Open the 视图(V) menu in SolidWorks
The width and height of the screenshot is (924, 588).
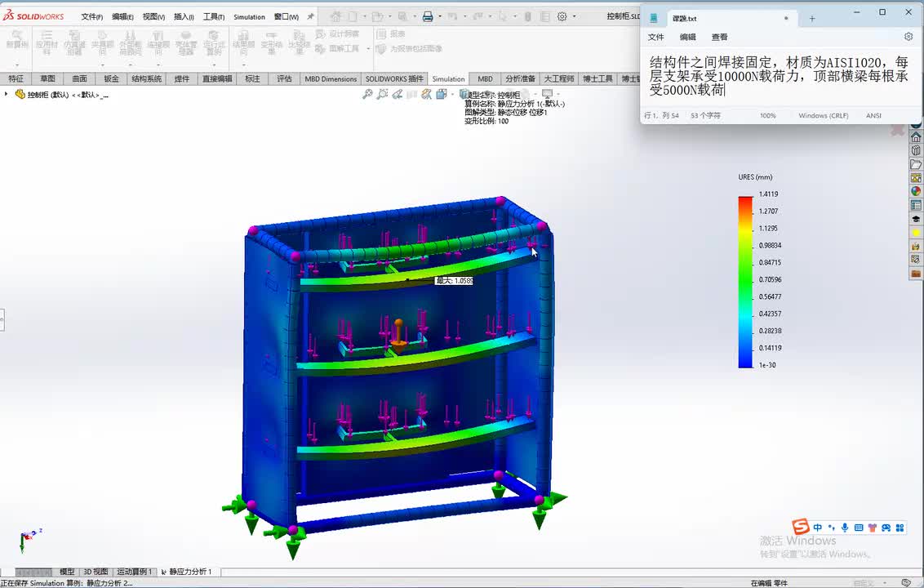pyautogui.click(x=153, y=16)
